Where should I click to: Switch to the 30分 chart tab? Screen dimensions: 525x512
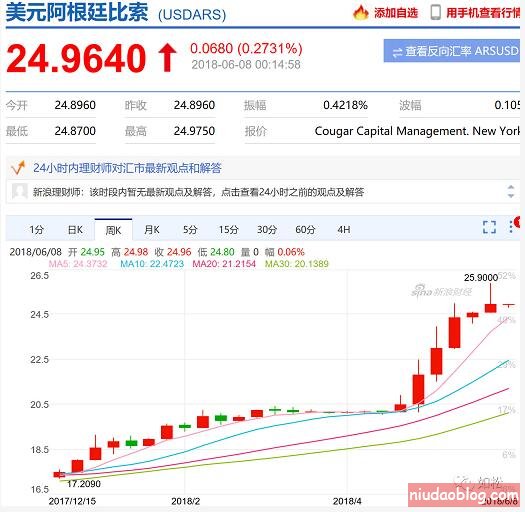pyautogui.click(x=267, y=230)
